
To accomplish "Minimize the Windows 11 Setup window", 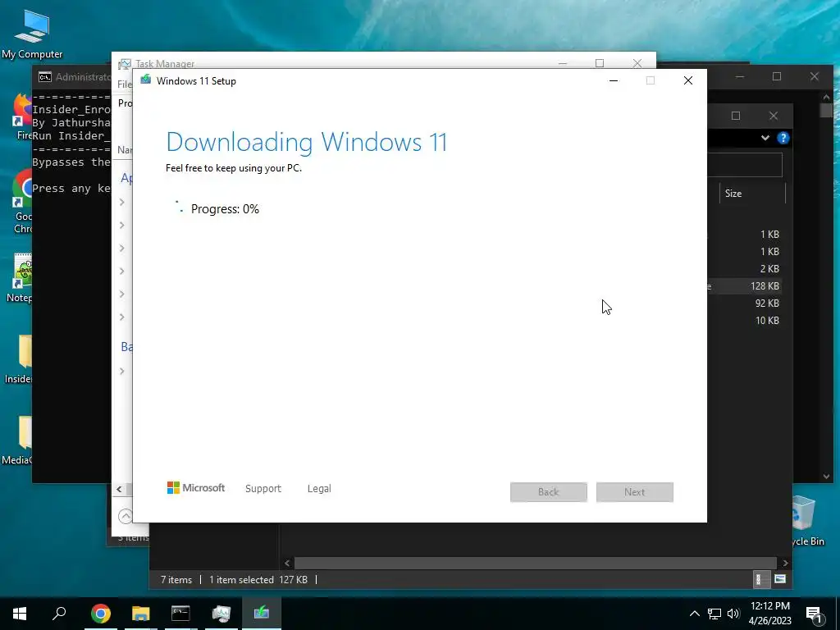I will pos(614,80).
